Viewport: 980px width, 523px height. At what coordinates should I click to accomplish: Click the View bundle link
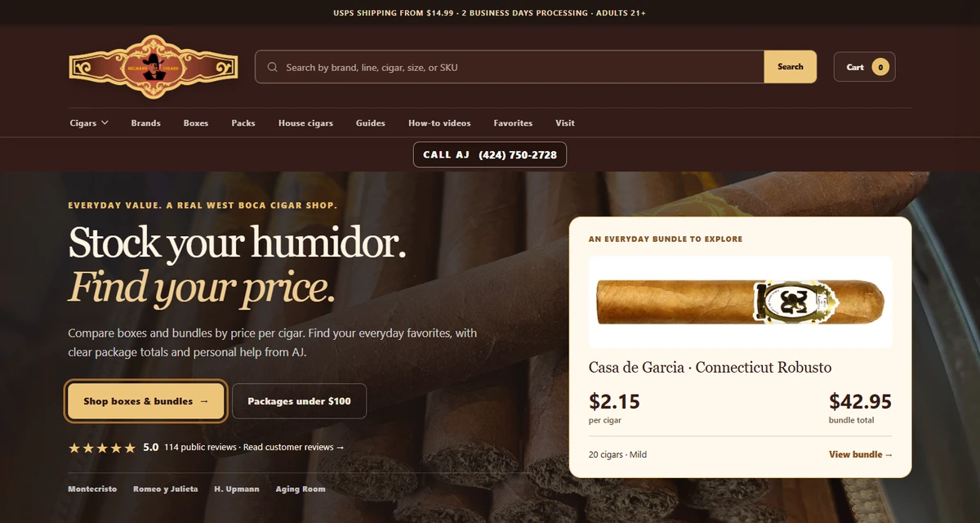click(861, 454)
